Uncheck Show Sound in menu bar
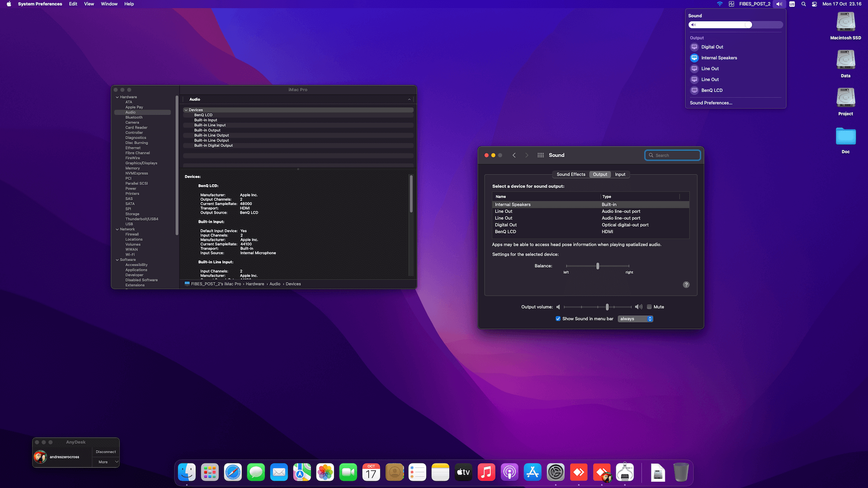 pos(558,319)
